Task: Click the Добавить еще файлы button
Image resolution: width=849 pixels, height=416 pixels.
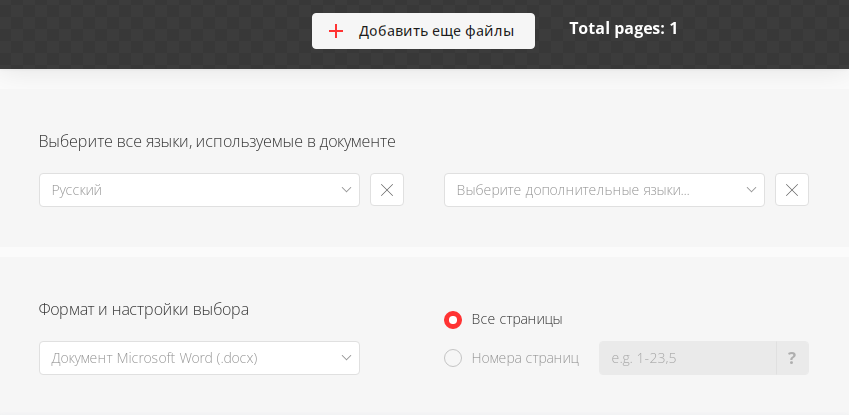Action: 423,31
